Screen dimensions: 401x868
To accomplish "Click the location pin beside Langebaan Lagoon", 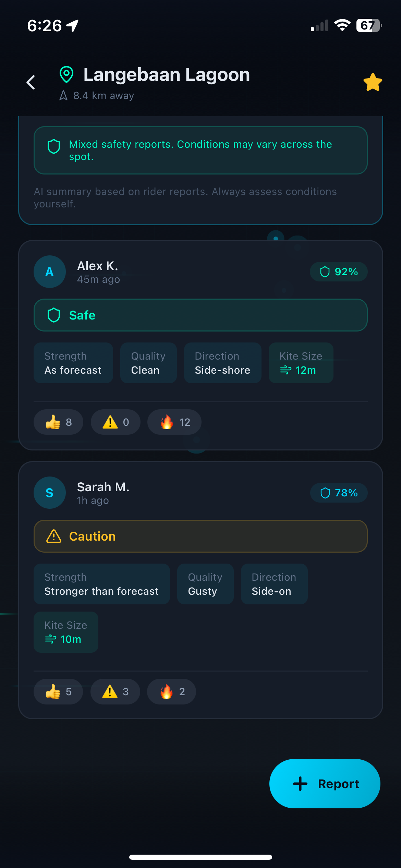I will point(66,74).
